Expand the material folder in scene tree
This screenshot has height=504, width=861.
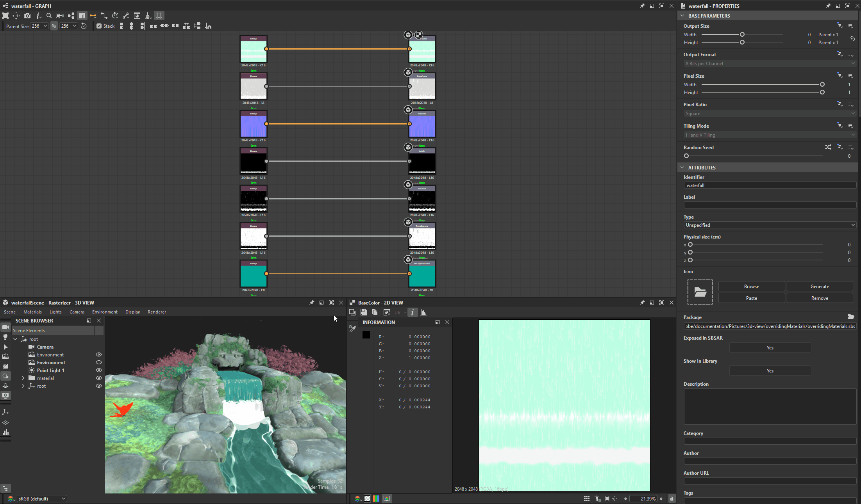click(x=23, y=378)
